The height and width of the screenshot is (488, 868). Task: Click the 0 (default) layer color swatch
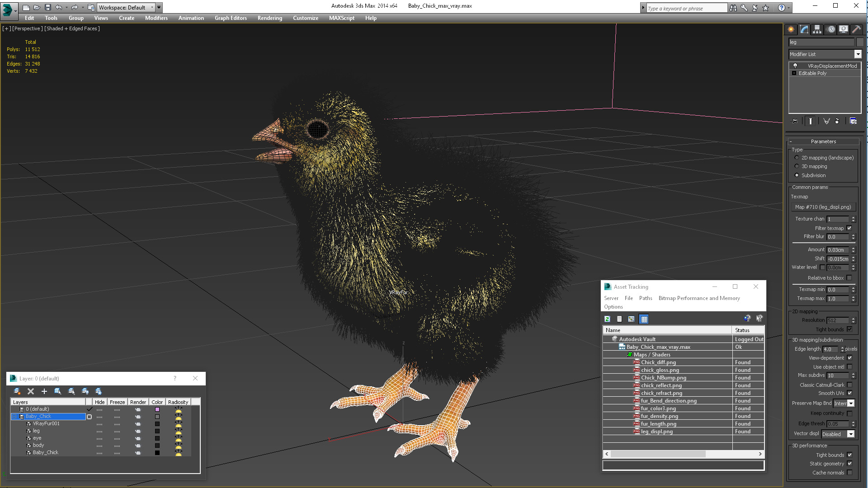tap(157, 409)
